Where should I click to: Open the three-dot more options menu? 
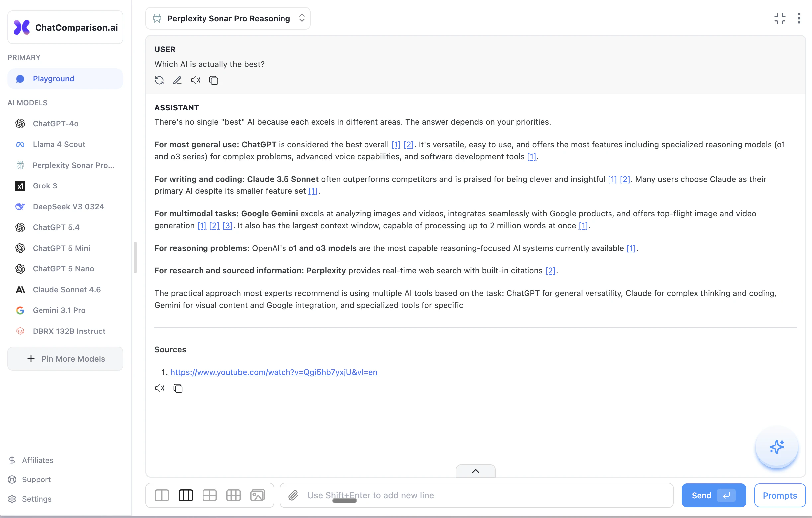coord(798,19)
